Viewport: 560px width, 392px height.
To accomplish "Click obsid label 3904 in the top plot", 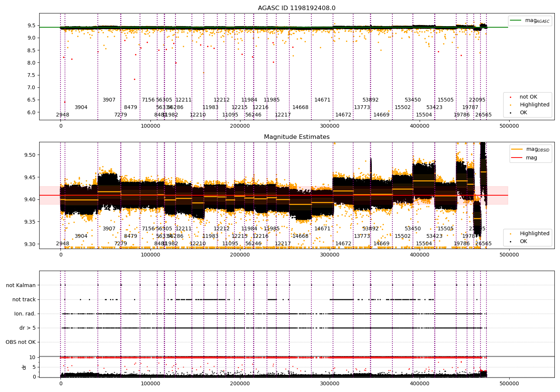I will pos(81,107).
